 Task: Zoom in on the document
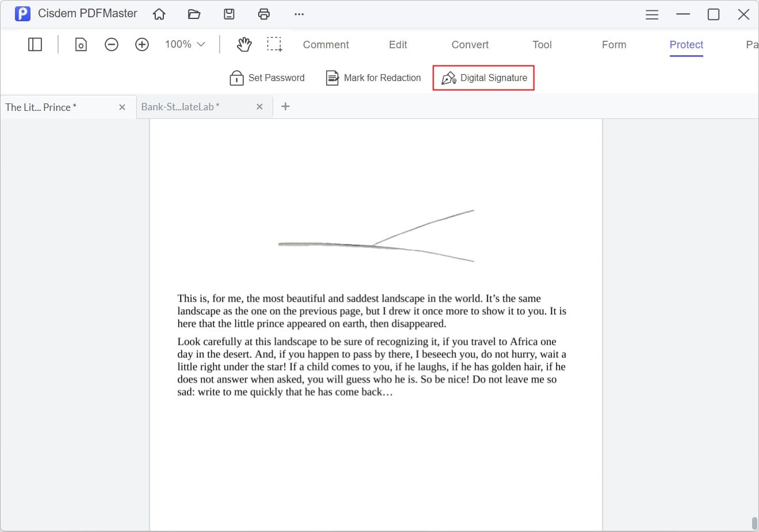click(142, 44)
